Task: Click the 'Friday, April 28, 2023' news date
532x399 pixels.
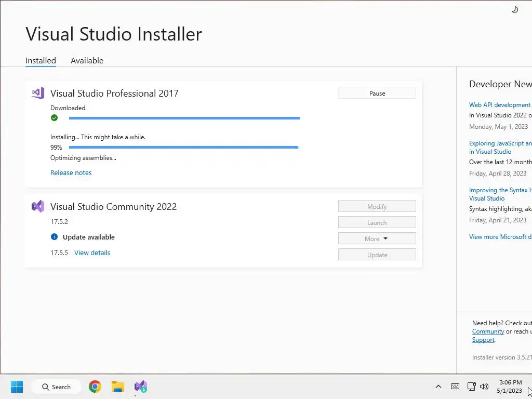Action: 497,174
